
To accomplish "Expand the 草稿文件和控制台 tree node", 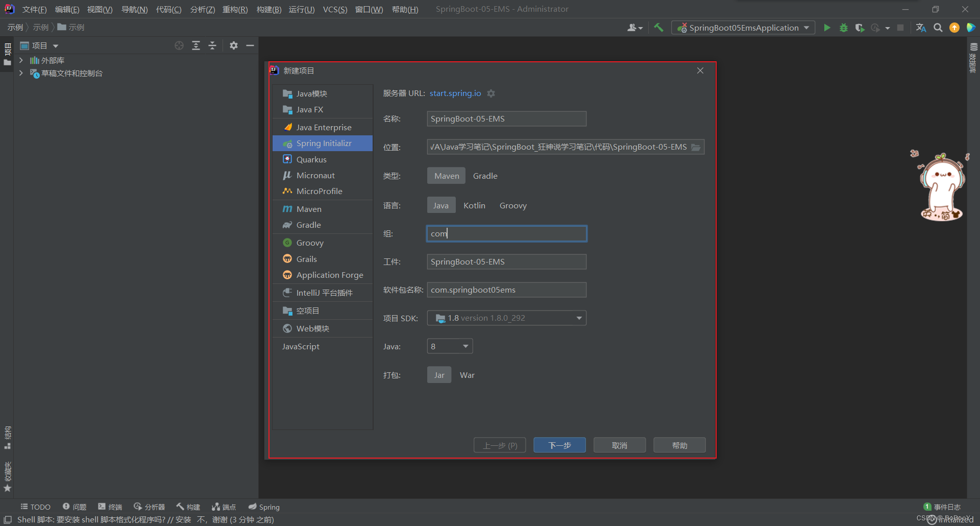I will [21, 73].
